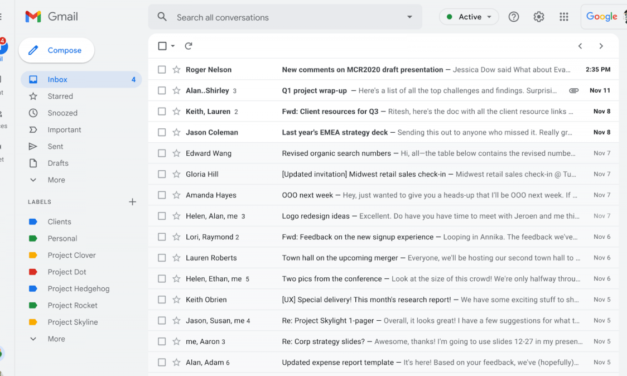This screenshot has height=376, width=627.
Task: Click the search all conversations field
Action: click(285, 17)
